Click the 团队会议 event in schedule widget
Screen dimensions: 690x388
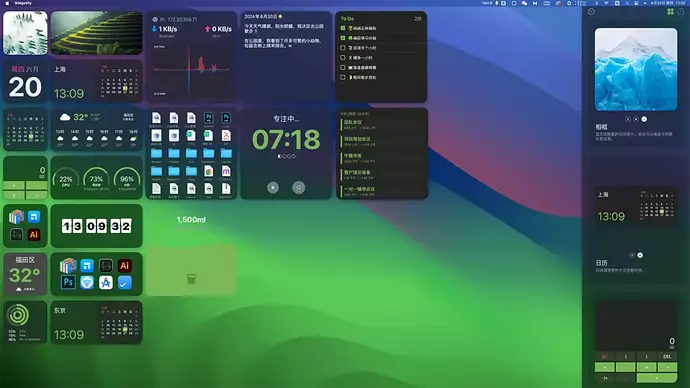pos(382,124)
